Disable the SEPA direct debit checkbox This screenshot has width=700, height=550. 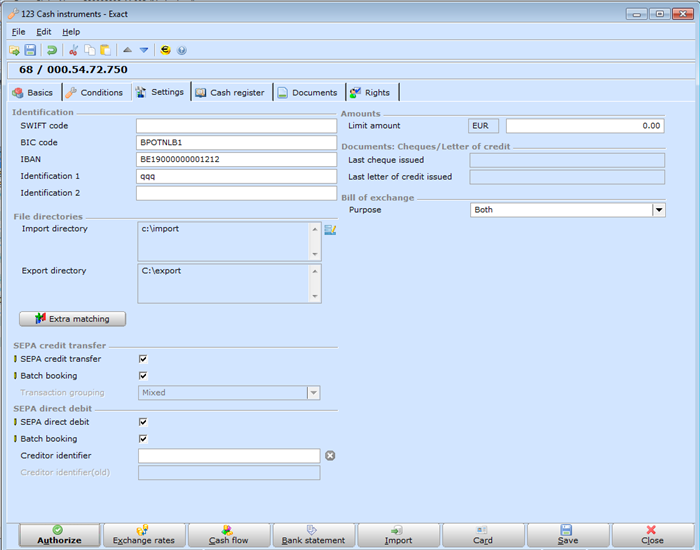(143, 422)
